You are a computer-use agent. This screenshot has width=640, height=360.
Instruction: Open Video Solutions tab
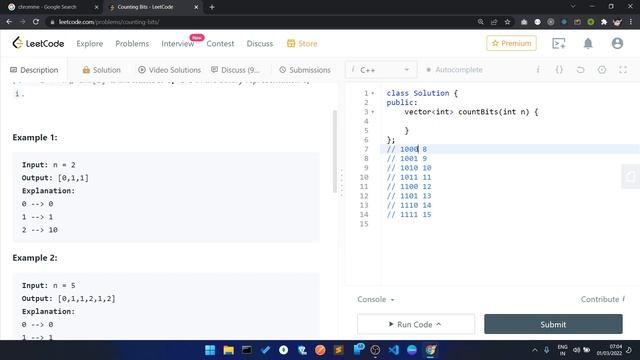point(169,70)
